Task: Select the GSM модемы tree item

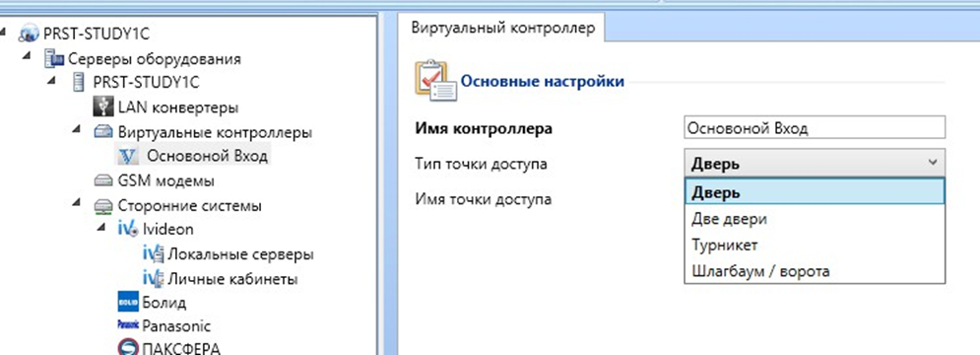Action: tap(165, 180)
